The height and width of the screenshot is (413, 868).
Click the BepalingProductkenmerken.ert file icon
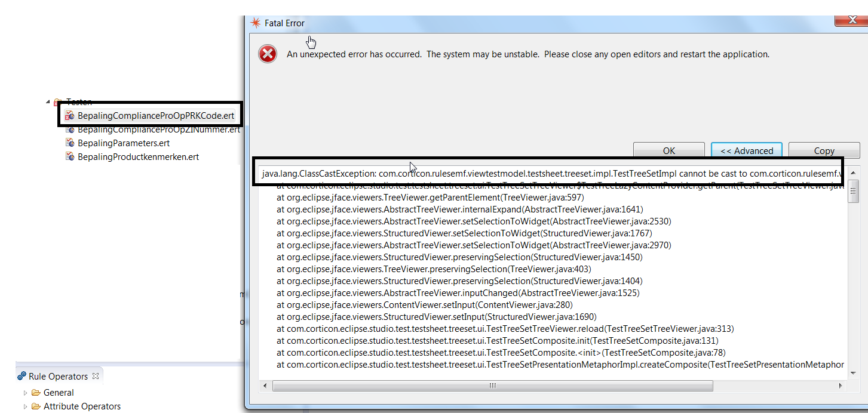point(70,156)
